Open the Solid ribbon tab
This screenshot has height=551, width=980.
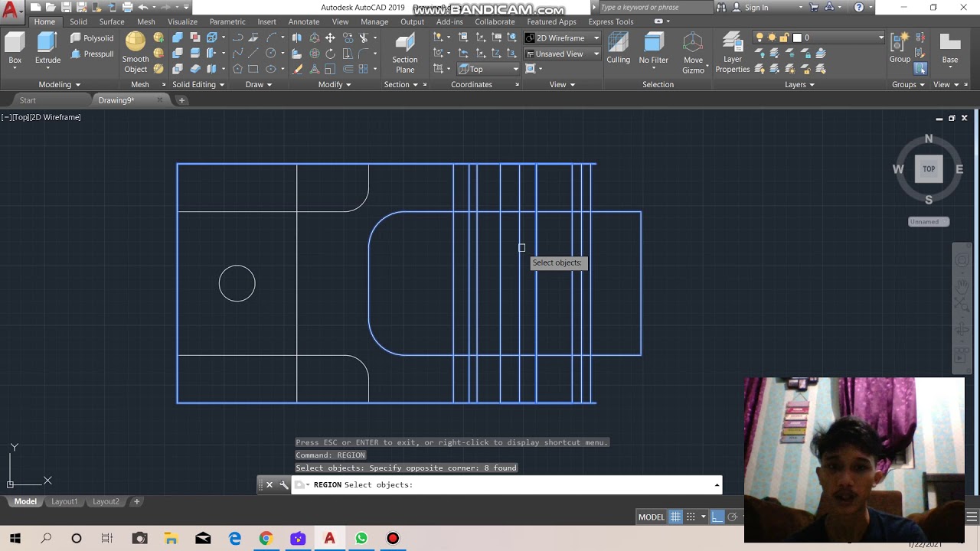tap(78, 21)
